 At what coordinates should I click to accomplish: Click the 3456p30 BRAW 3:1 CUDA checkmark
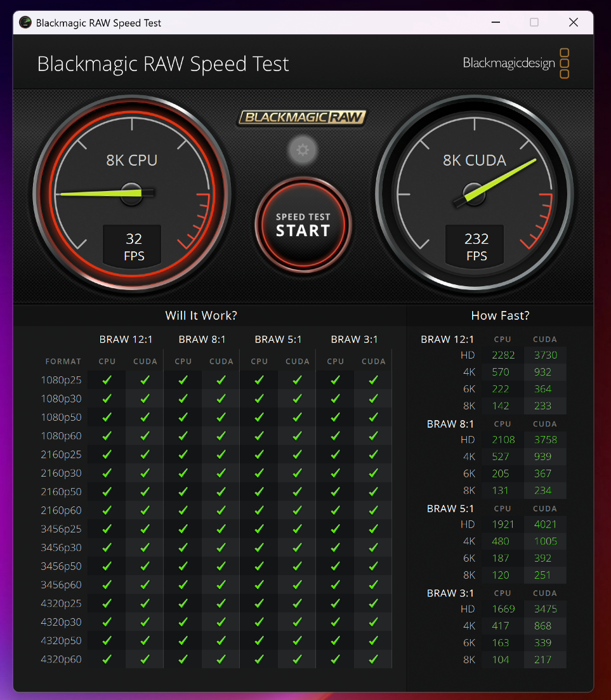pos(374,547)
